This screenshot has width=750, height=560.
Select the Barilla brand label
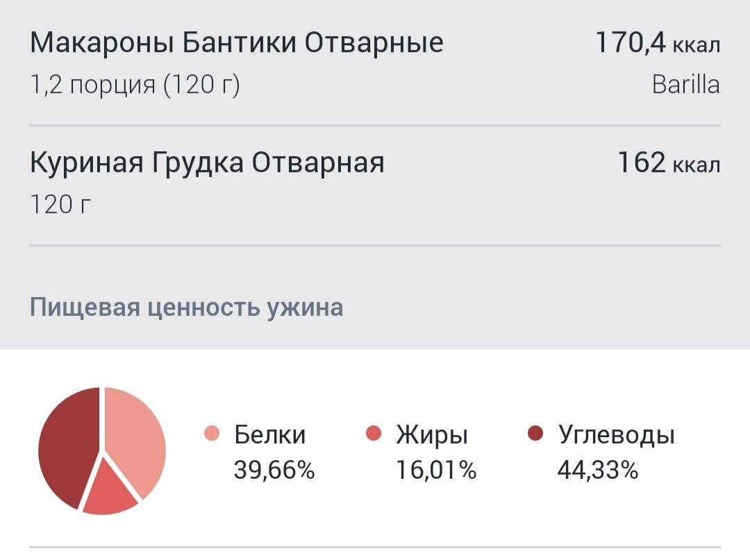(x=686, y=85)
